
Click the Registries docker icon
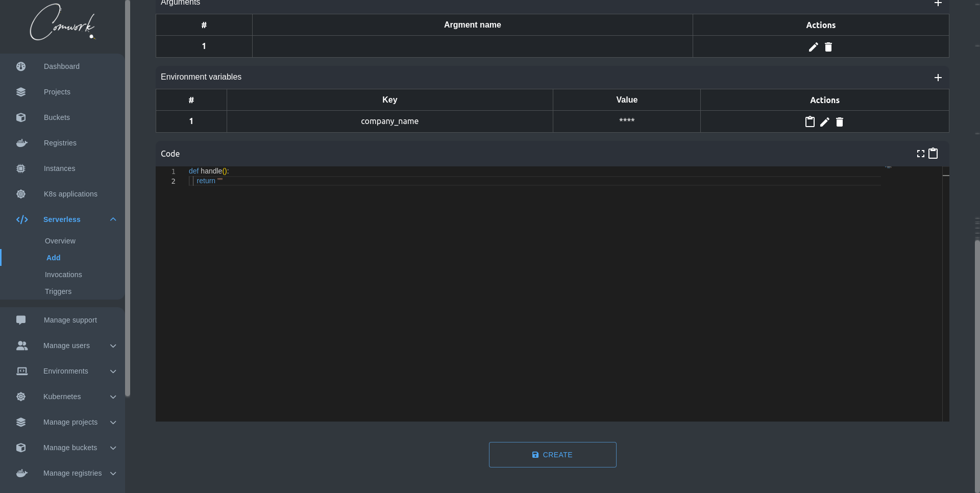tap(21, 143)
